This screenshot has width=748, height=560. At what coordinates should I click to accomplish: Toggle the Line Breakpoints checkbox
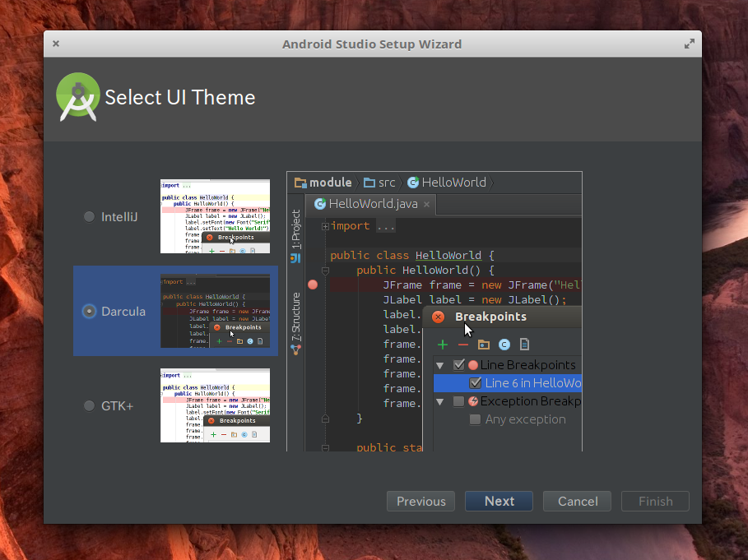click(x=458, y=365)
